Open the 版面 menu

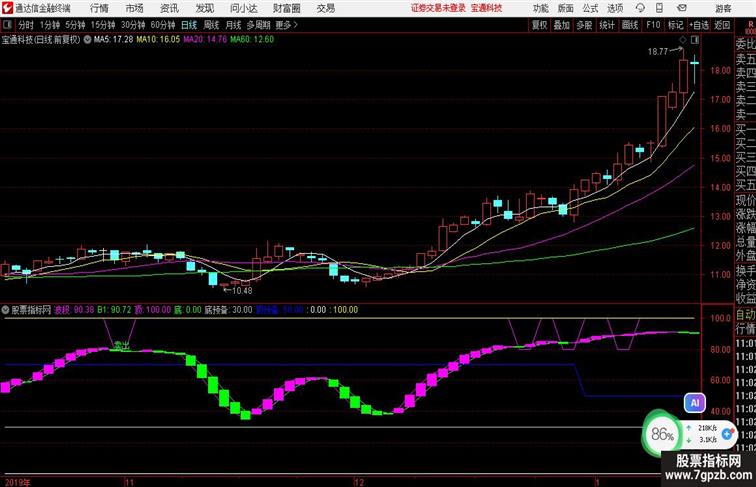point(566,8)
